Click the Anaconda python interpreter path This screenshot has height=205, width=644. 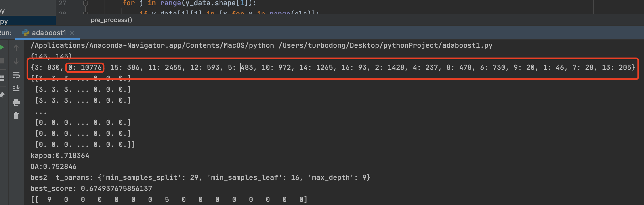coord(152,45)
